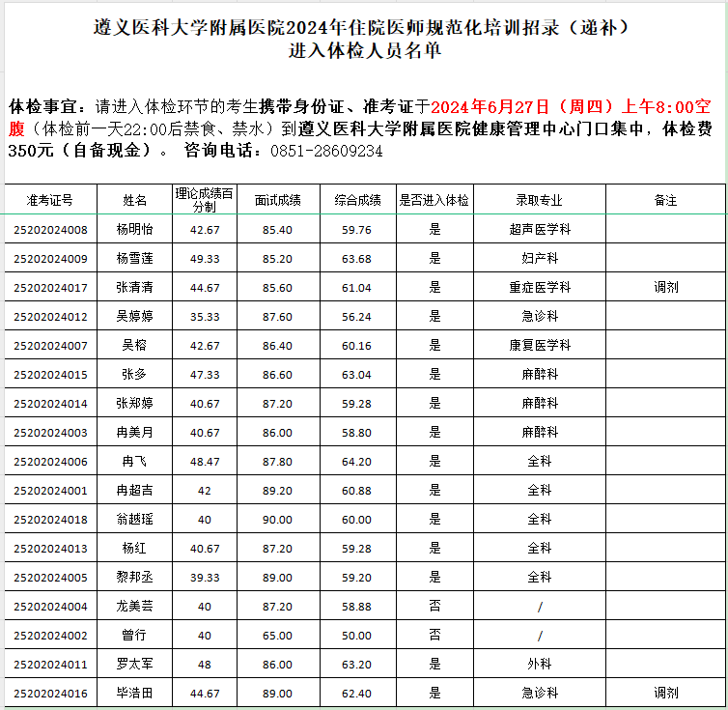Click the name 罗太军
Viewport: 728px width, 710px height.
134,664
